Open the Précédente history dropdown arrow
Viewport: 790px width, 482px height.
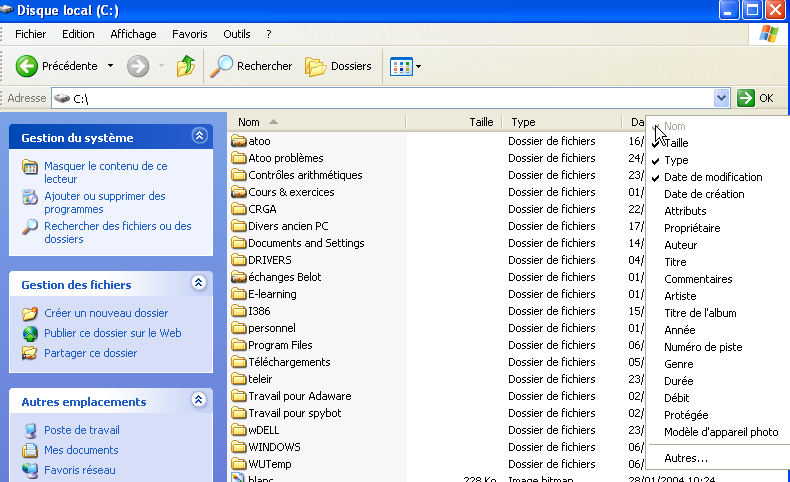coord(110,66)
